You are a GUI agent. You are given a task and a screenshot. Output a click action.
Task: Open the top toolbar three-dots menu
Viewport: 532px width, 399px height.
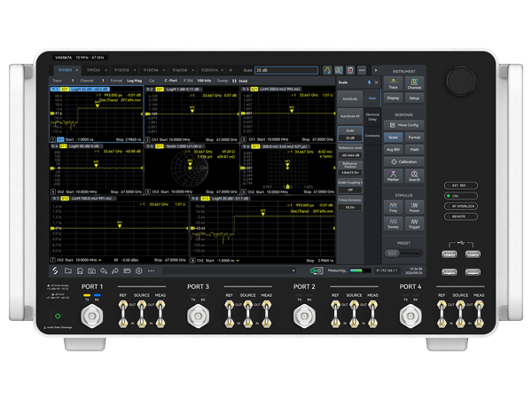coord(362,70)
